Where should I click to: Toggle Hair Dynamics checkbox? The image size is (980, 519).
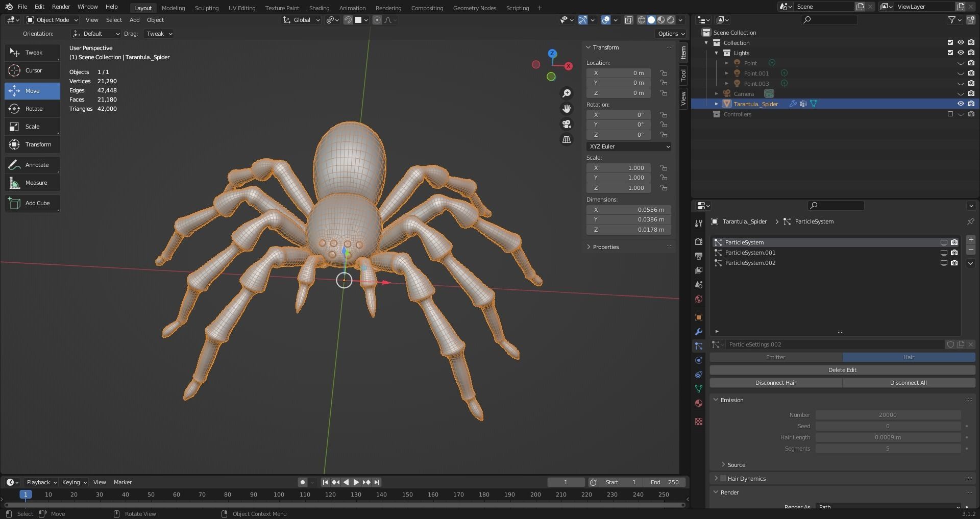[x=723, y=478]
